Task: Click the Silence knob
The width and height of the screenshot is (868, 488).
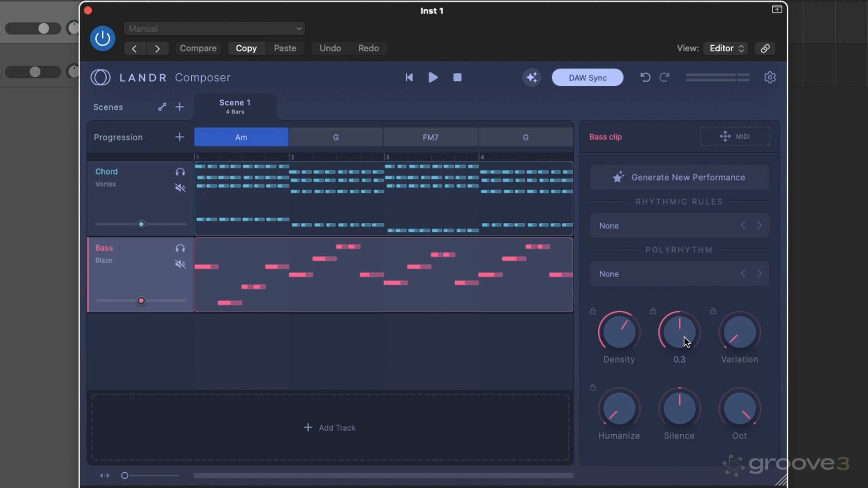Action: 679,408
